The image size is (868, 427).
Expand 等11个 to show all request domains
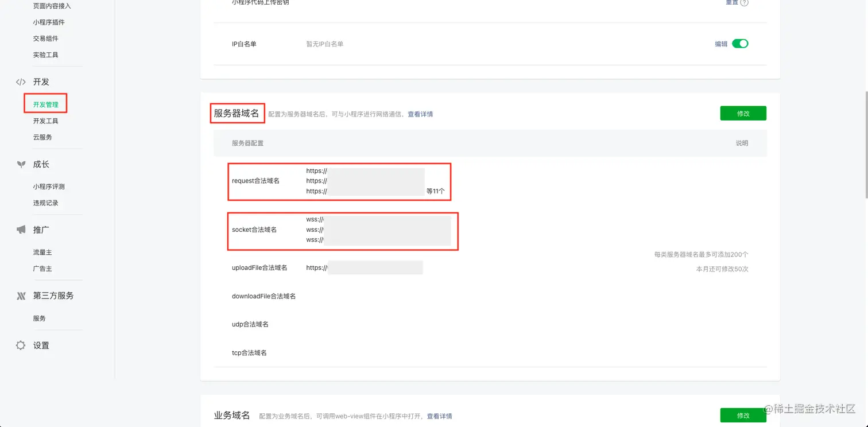434,191
